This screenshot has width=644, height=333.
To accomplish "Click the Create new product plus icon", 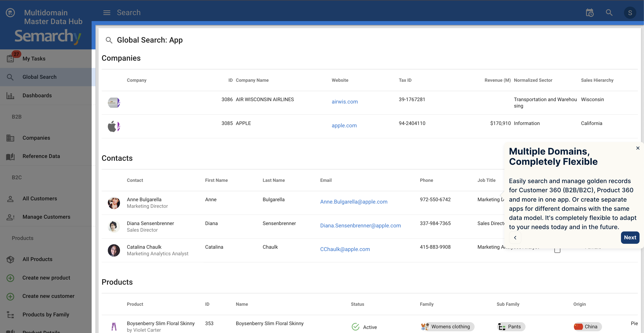I will [x=10, y=278].
